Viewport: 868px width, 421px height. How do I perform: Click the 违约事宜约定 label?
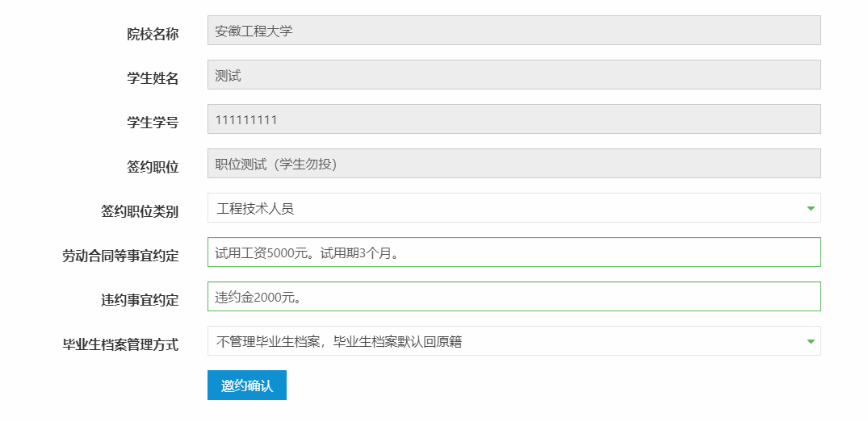(x=134, y=301)
